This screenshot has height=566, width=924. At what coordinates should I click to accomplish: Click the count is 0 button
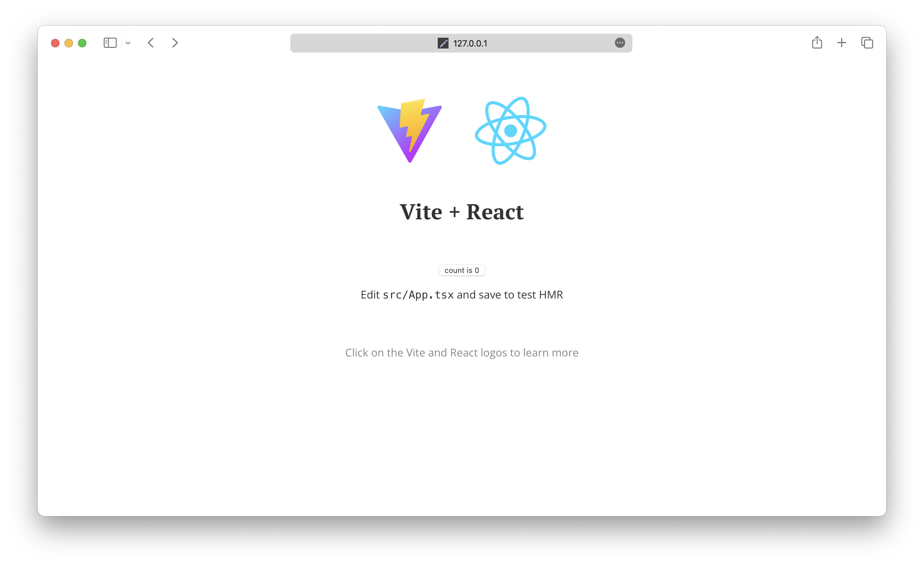click(x=462, y=270)
